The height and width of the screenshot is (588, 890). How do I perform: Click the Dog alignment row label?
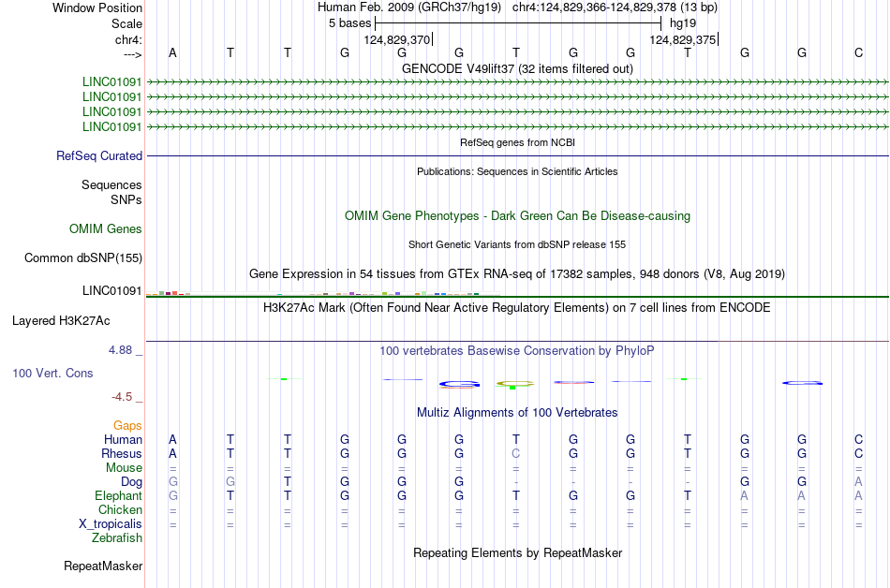[x=131, y=482]
